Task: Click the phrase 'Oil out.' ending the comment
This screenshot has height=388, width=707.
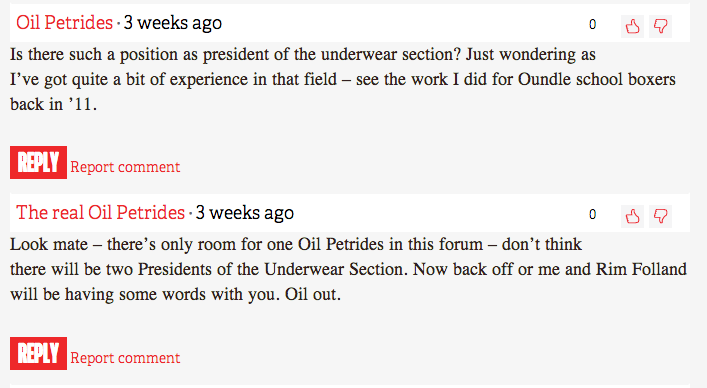Action: 312,295
